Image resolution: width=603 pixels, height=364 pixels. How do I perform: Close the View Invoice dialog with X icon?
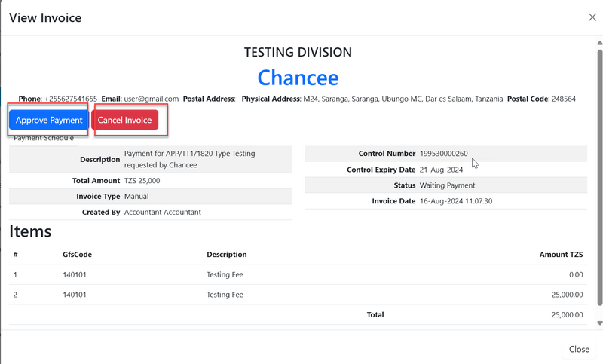[592, 17]
